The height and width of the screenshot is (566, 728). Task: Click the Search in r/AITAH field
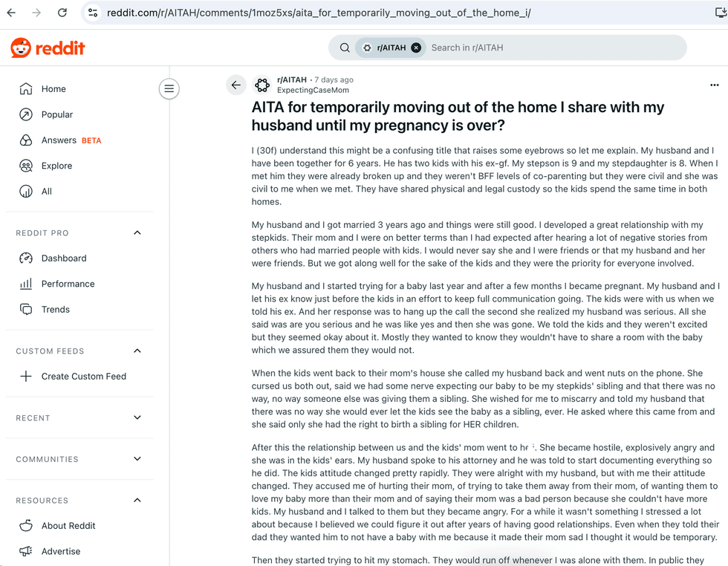tap(553, 48)
